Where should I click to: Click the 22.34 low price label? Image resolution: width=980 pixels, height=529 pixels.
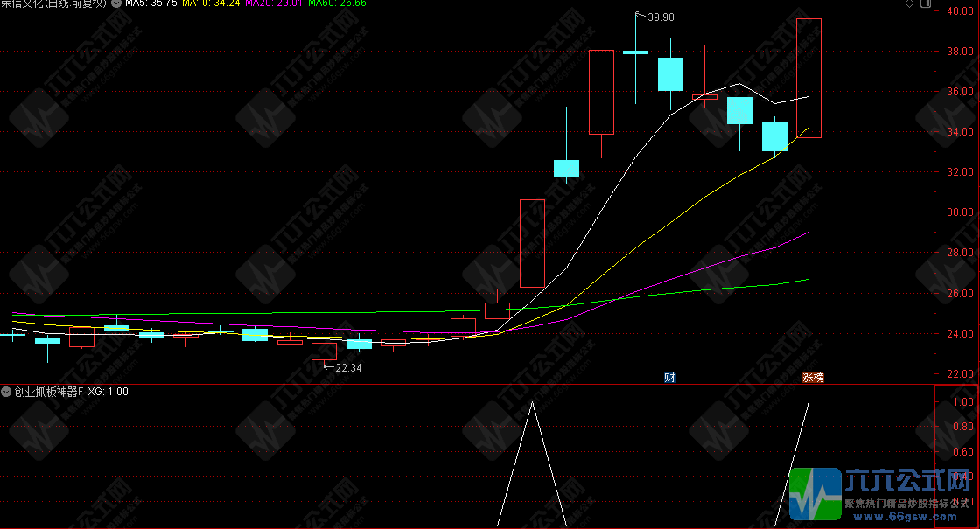[x=347, y=368]
